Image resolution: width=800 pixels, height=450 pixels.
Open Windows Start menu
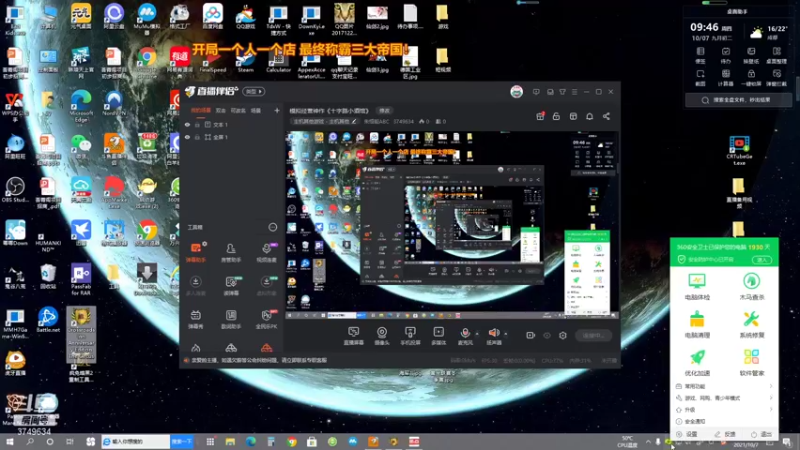(10, 441)
